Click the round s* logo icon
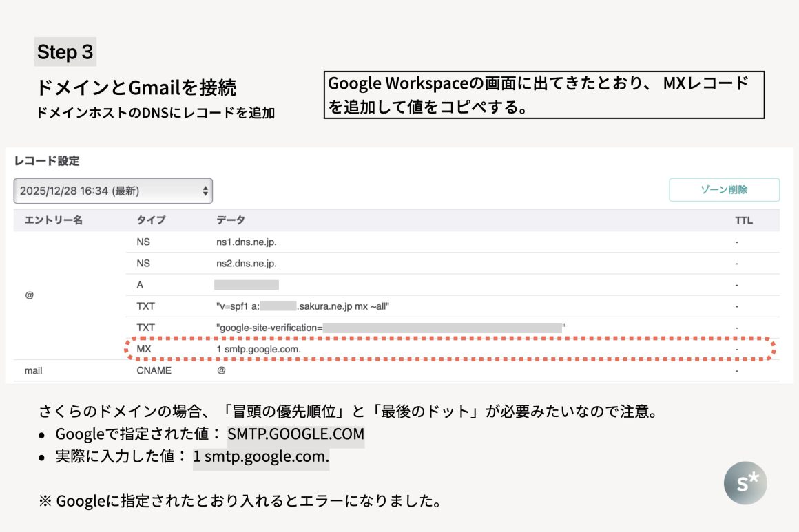The image size is (799, 532). [x=745, y=483]
